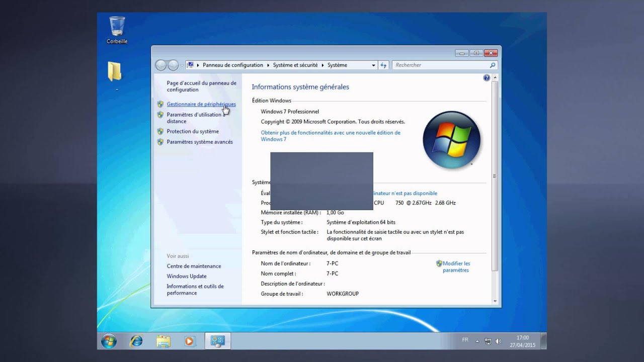
Task: Minimize the Système window
Action: (x=462, y=53)
